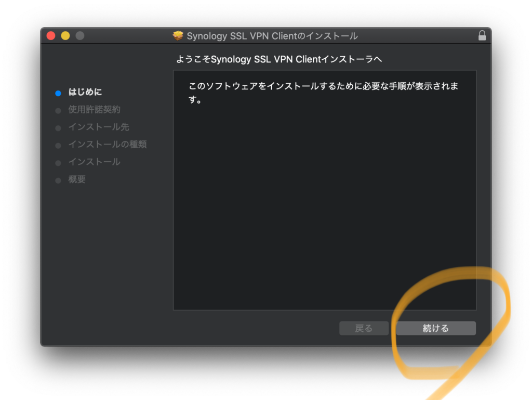This screenshot has width=532, height=400.
Task: Click the ようこそ welcome heading text
Action: coord(279,59)
